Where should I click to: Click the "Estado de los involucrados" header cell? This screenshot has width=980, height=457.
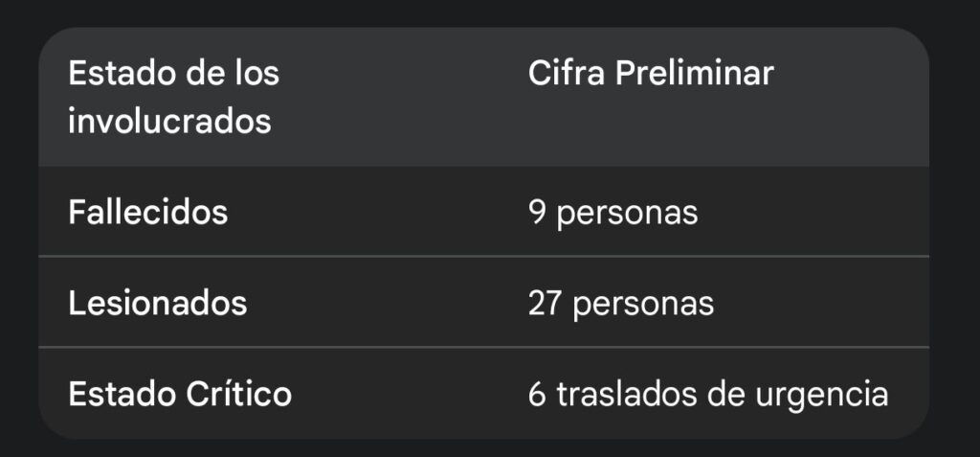point(173,98)
